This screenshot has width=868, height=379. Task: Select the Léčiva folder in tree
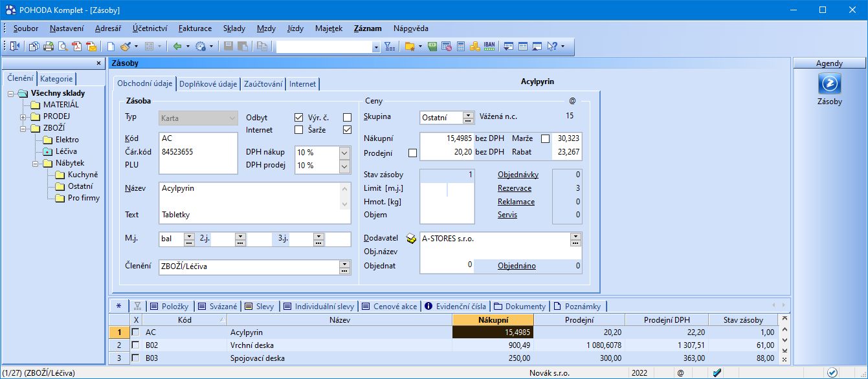[66, 151]
